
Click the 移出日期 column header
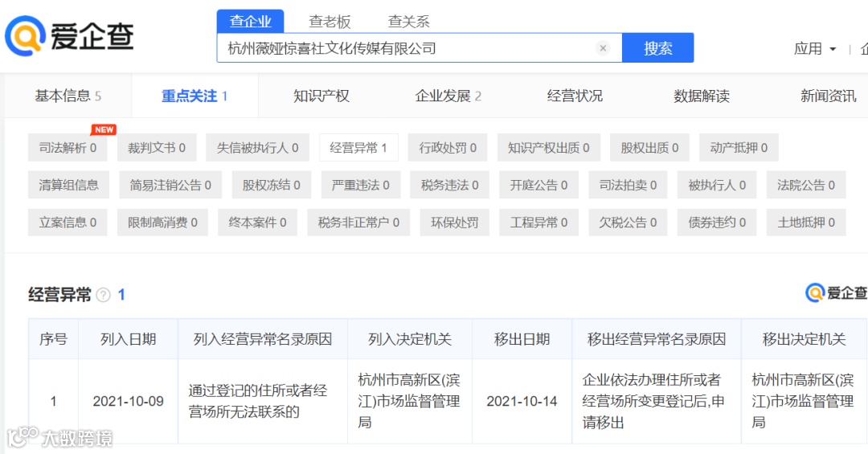[x=522, y=339]
